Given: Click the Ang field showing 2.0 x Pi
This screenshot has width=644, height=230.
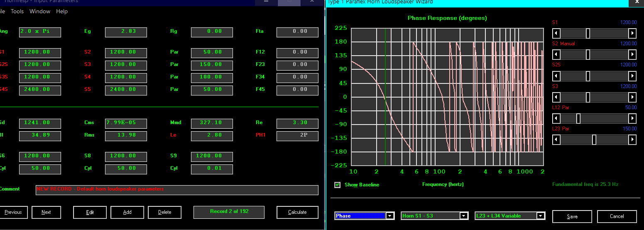Looking at the screenshot, I should (x=40, y=32).
